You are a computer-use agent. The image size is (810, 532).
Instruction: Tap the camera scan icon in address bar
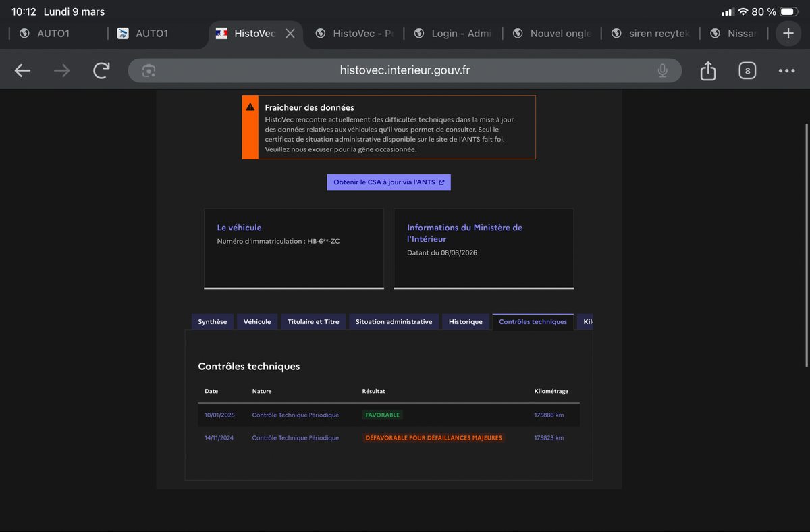149,71
